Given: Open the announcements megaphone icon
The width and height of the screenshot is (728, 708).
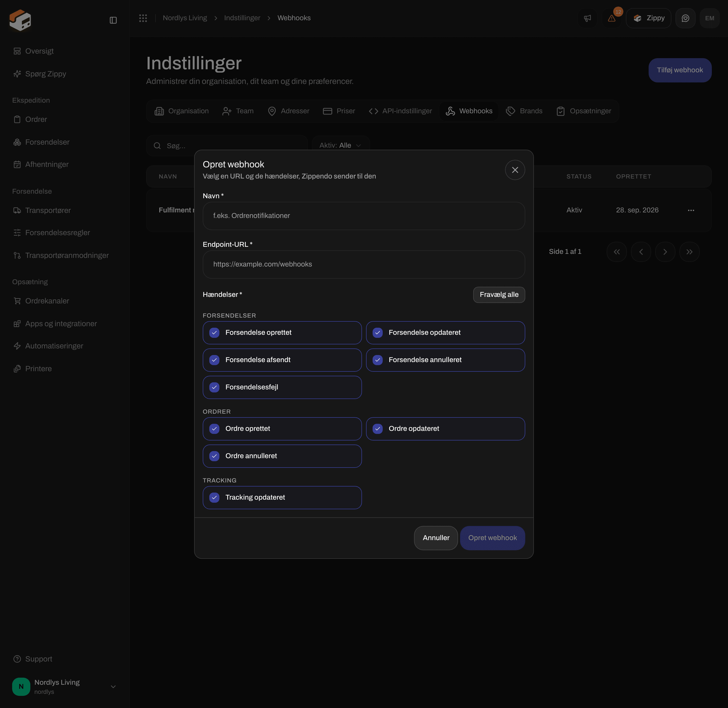Looking at the screenshot, I should (587, 18).
